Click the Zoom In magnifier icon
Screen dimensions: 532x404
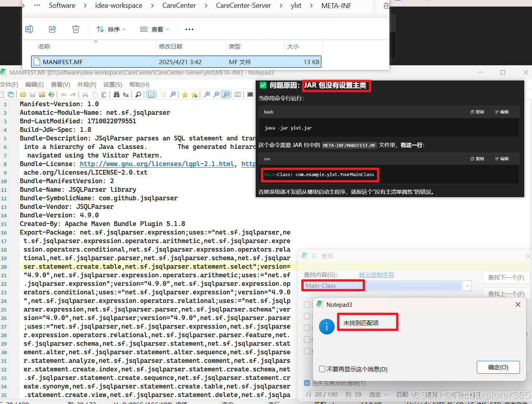pos(207,94)
